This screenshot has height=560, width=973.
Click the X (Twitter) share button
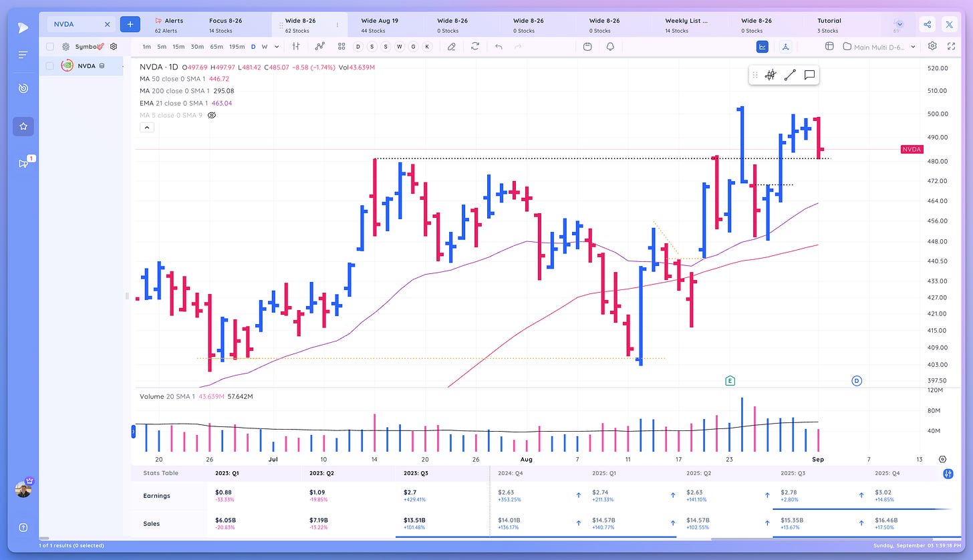coord(950,25)
